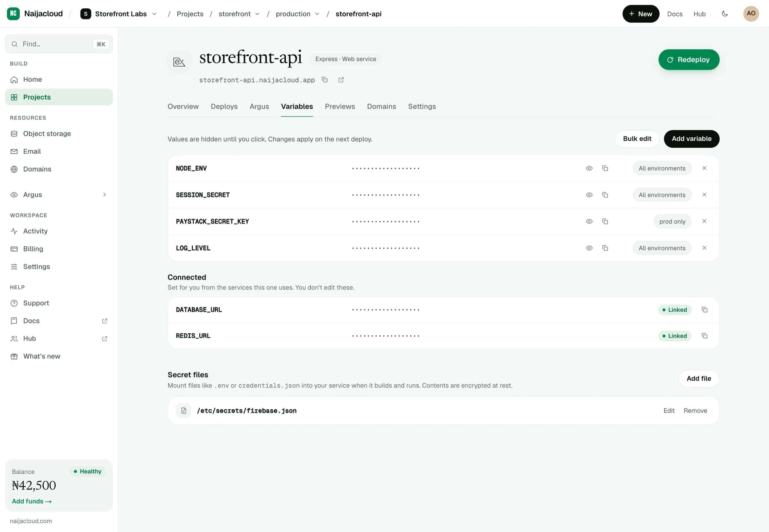
Task: Click the firebase.json file icon
Action: [x=183, y=411]
